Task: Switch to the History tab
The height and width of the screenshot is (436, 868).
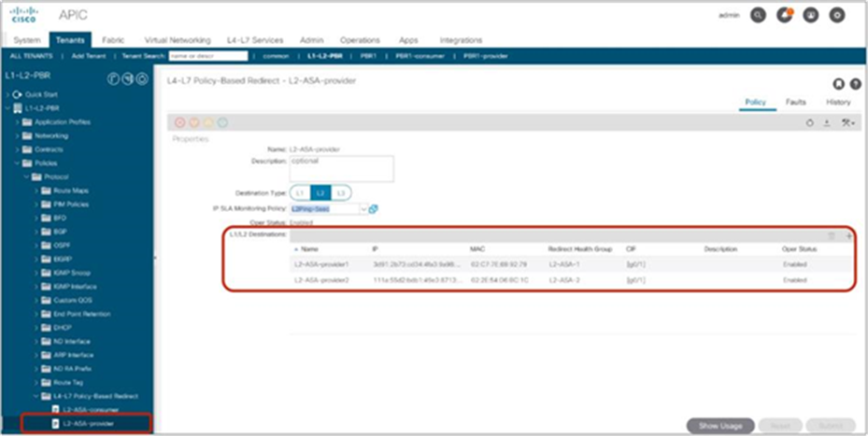Action: pyautogui.click(x=838, y=103)
